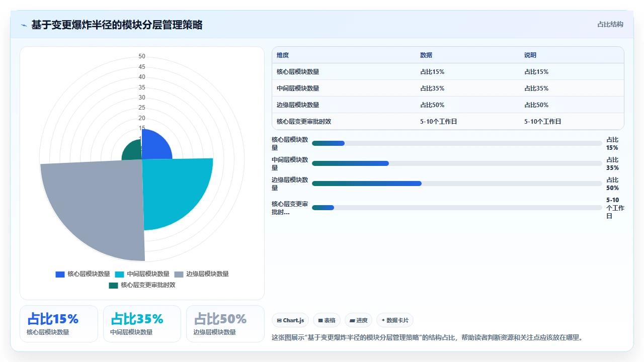
Task: Click 核心层变更审批时效 progress bar
Action: [457, 208]
